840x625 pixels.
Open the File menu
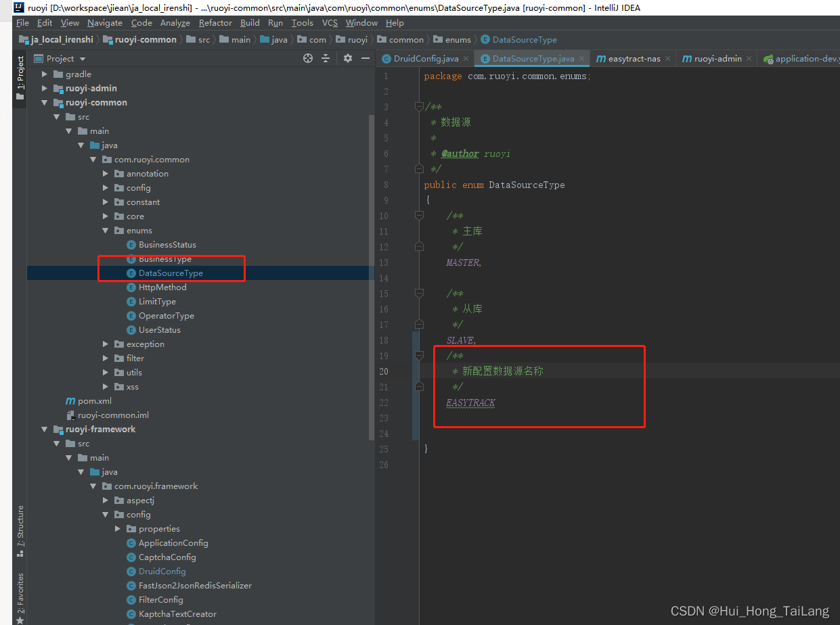click(22, 22)
